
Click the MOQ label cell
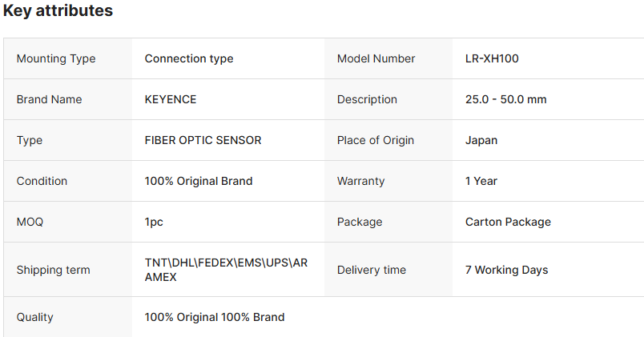tap(30, 222)
